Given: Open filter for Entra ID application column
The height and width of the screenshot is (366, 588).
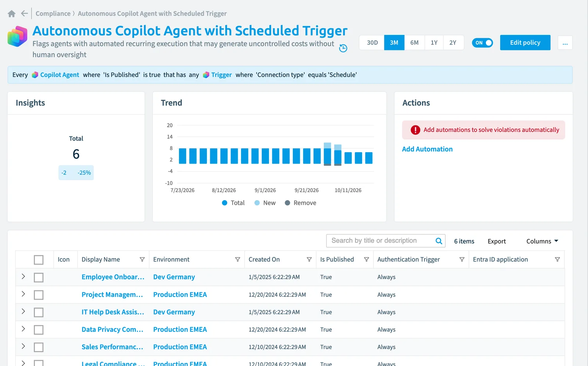Looking at the screenshot, I should coord(557,259).
